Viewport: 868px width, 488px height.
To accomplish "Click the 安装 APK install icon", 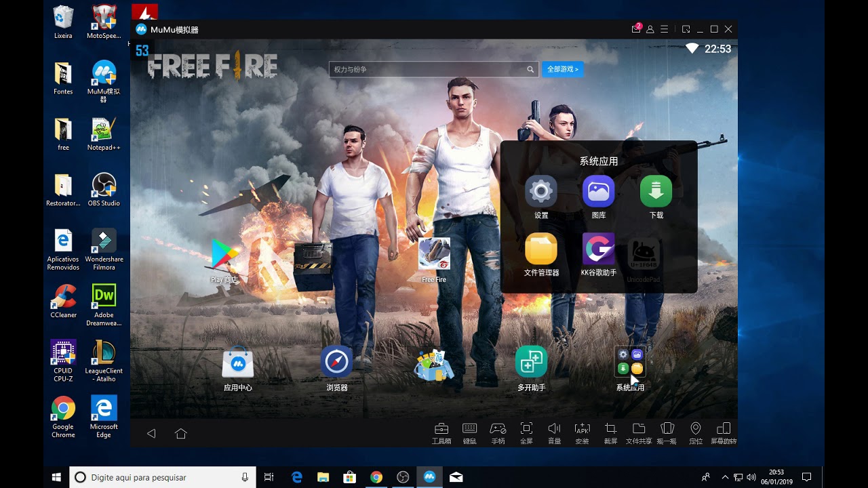I will coord(582,432).
